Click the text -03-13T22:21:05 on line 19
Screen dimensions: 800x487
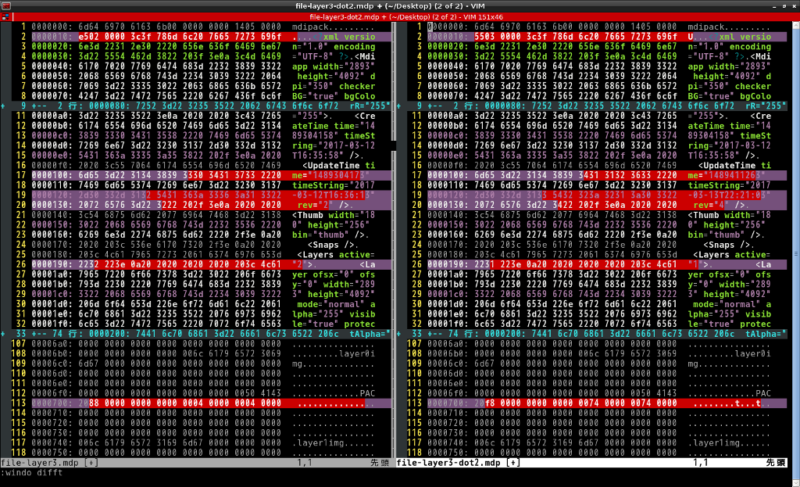pos(726,195)
